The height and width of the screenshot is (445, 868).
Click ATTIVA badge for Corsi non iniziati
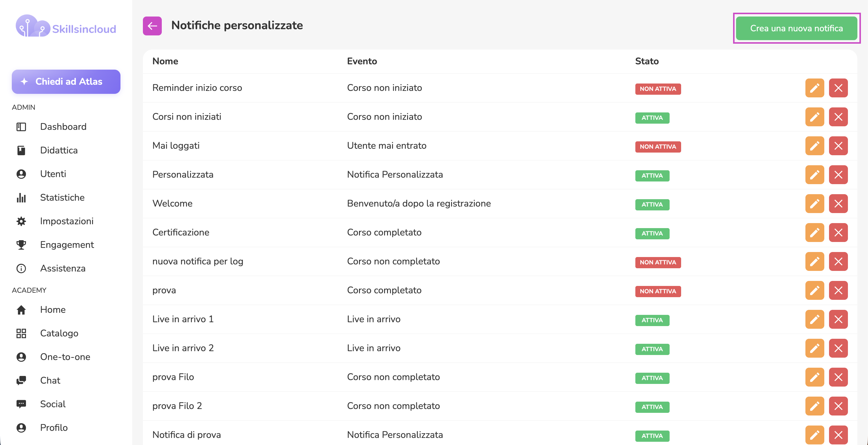tap(652, 118)
